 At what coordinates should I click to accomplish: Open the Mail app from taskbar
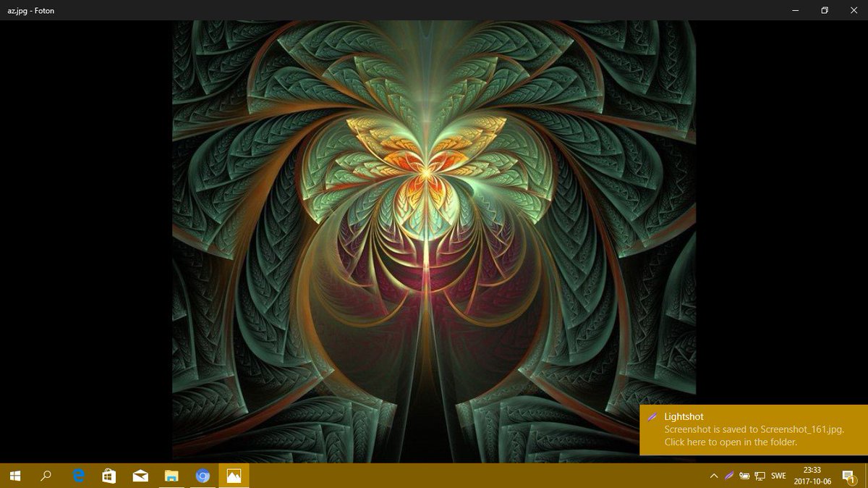[x=140, y=476]
